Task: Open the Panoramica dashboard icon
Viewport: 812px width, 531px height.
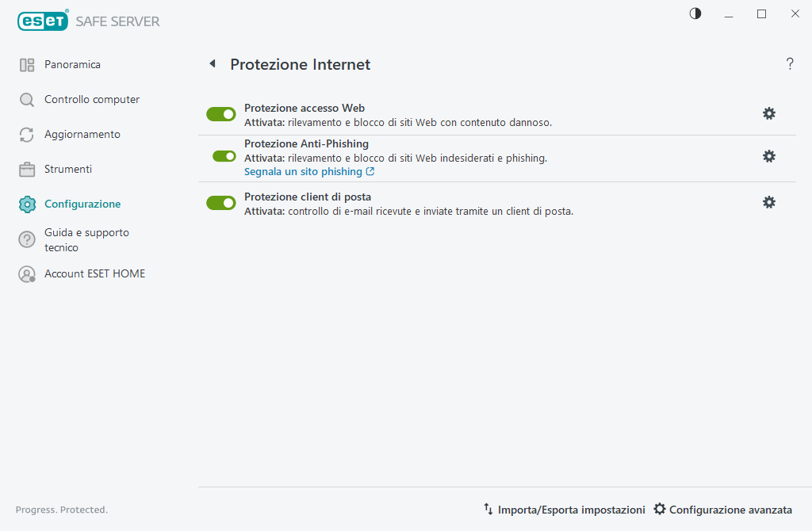Action: point(26,64)
